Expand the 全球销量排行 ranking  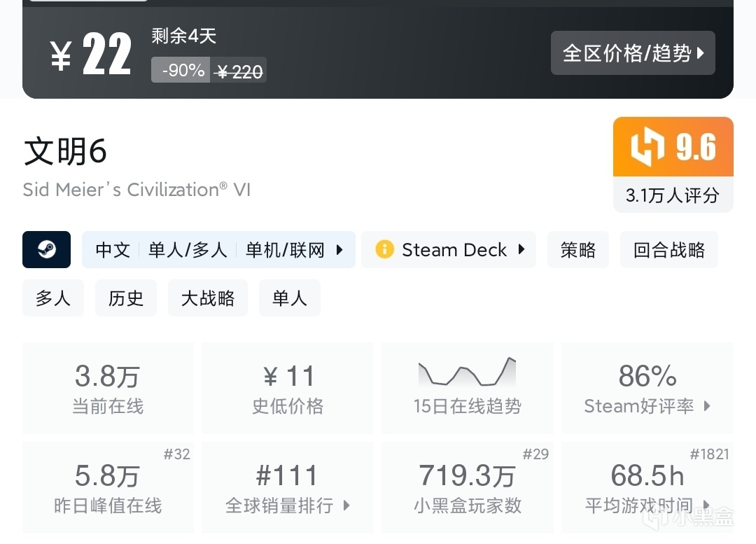(288, 488)
